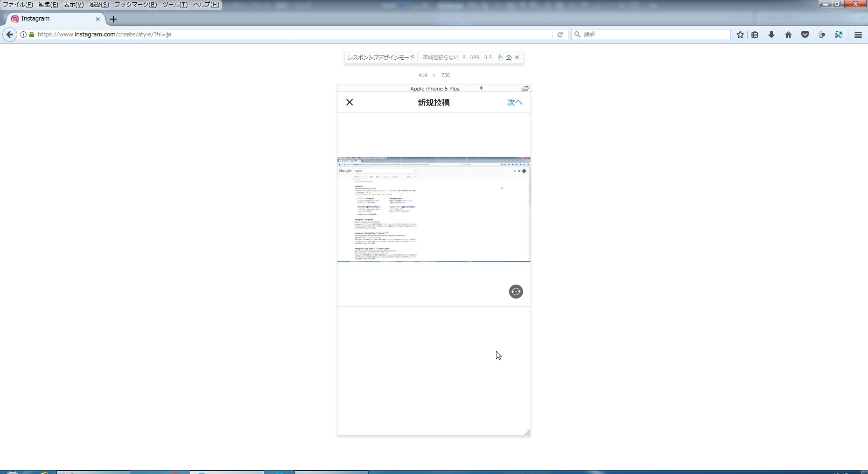
Task: Click the viewport width value 414
Action: coord(422,75)
